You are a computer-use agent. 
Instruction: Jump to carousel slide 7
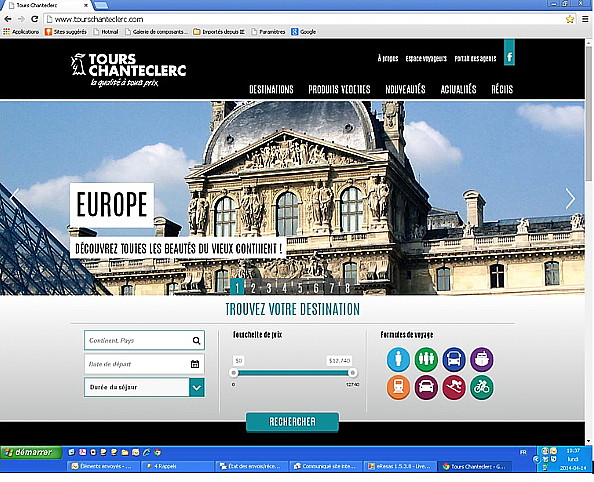pos(331,288)
